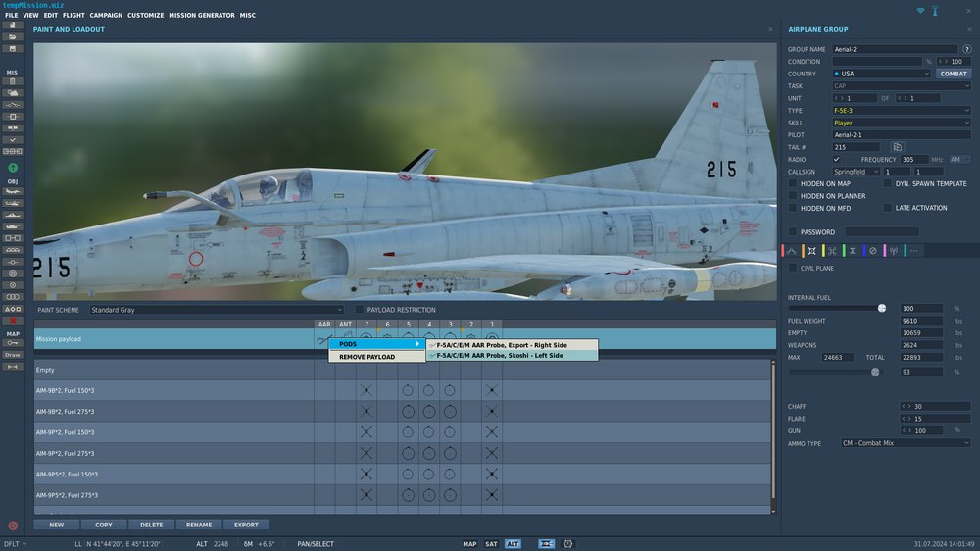
Task: Open the FILE menu
Action: (11, 15)
